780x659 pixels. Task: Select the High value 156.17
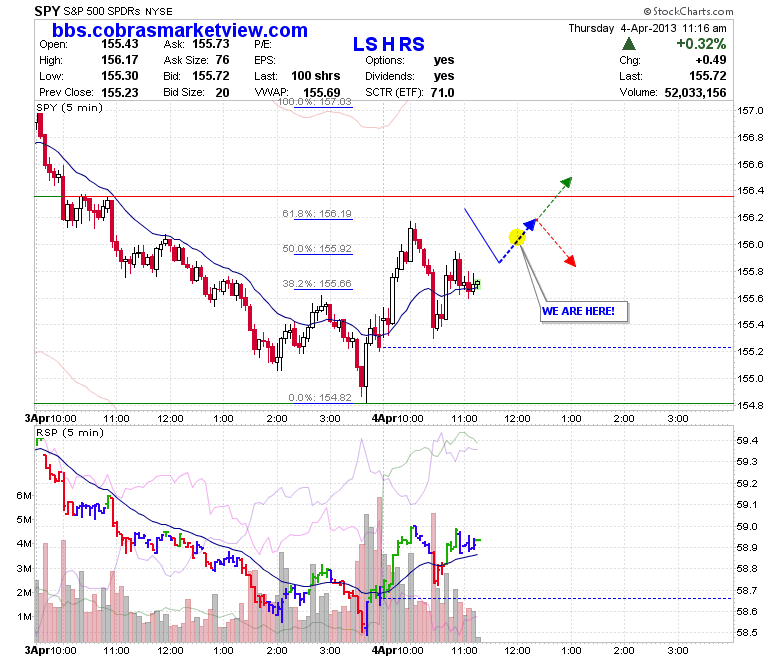120,60
